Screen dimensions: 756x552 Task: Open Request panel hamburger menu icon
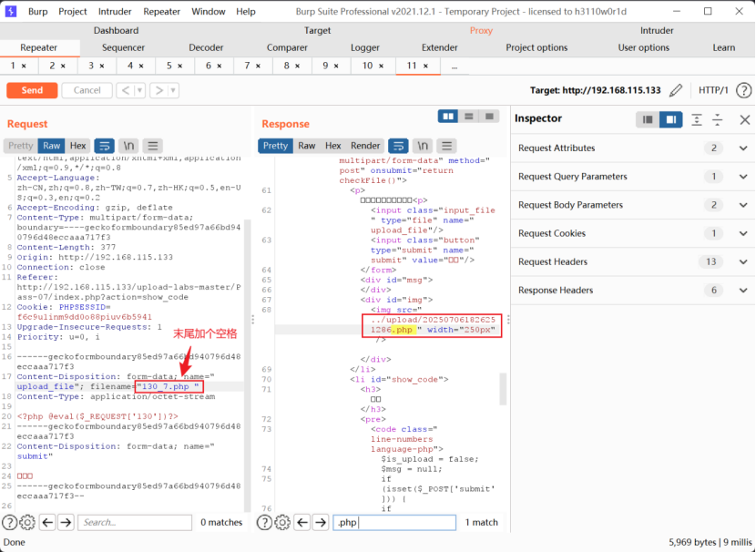tap(153, 146)
